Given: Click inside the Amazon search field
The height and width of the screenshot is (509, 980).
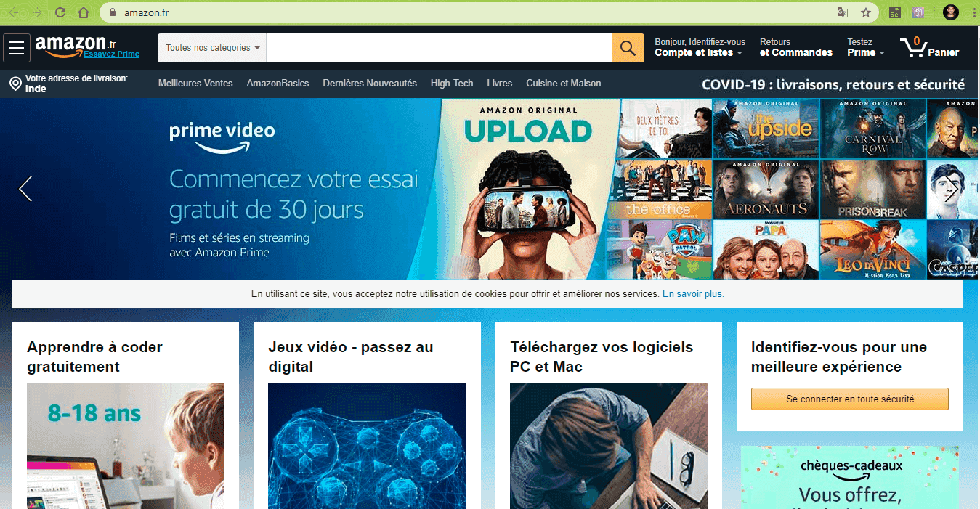Looking at the screenshot, I should point(439,48).
